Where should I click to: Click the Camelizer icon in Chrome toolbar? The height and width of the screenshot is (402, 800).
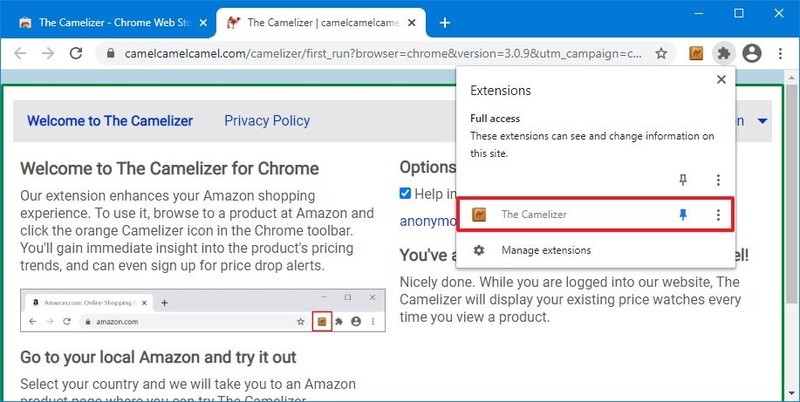(696, 53)
